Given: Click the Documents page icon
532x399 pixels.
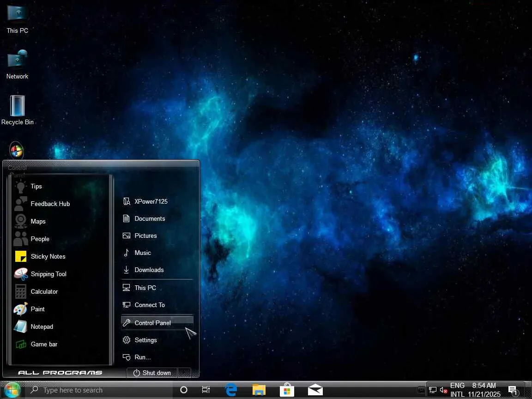Looking at the screenshot, I should coord(126,218).
